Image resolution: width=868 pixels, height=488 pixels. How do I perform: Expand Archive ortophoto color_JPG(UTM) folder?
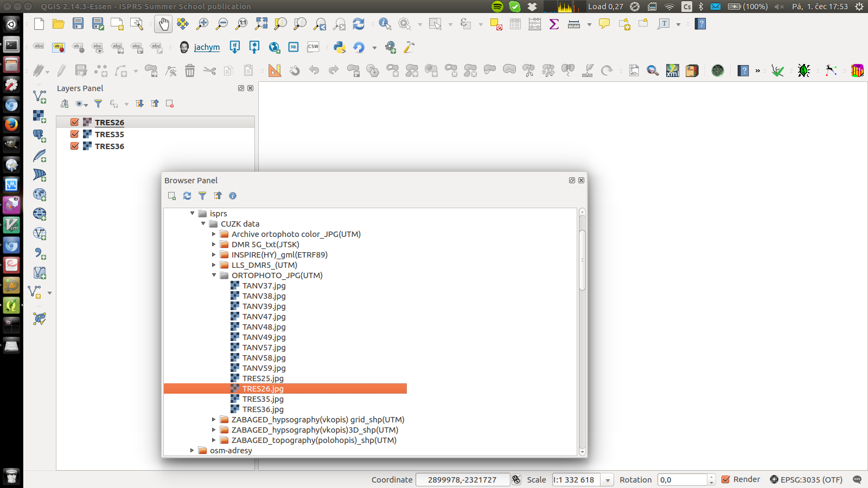point(214,234)
